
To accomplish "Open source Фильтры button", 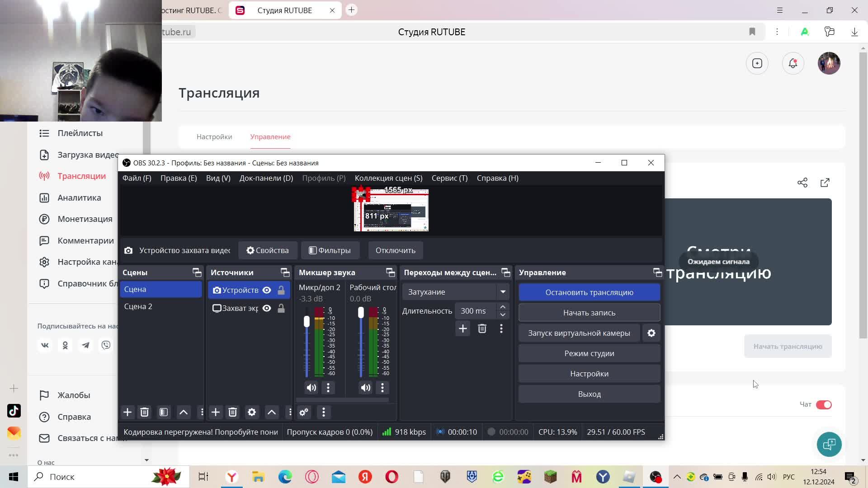I will [330, 250].
